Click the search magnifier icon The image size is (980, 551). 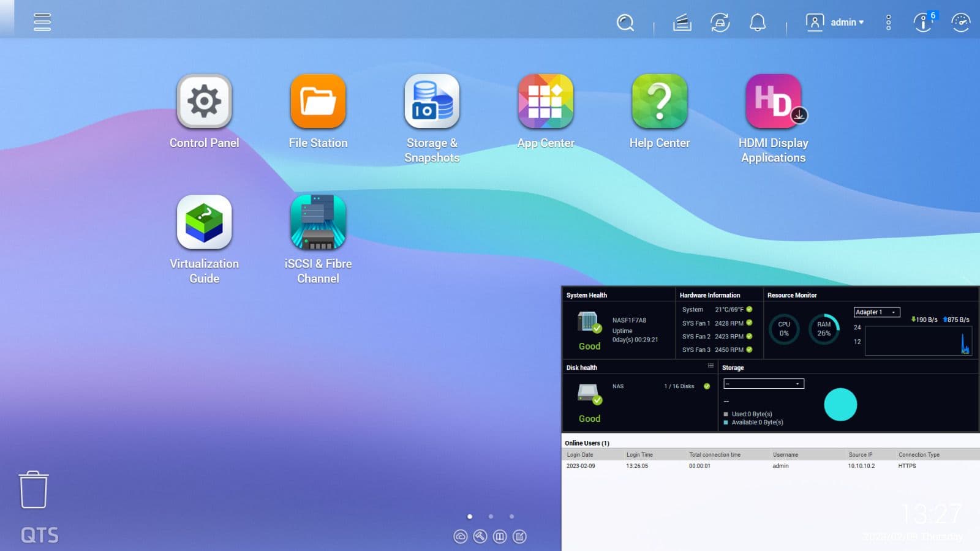(625, 23)
